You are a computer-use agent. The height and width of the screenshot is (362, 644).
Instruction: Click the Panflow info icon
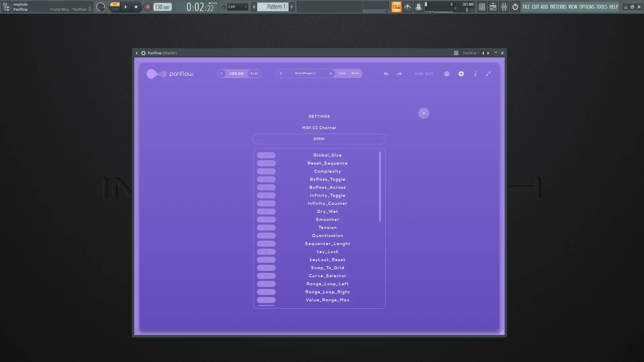coord(475,74)
